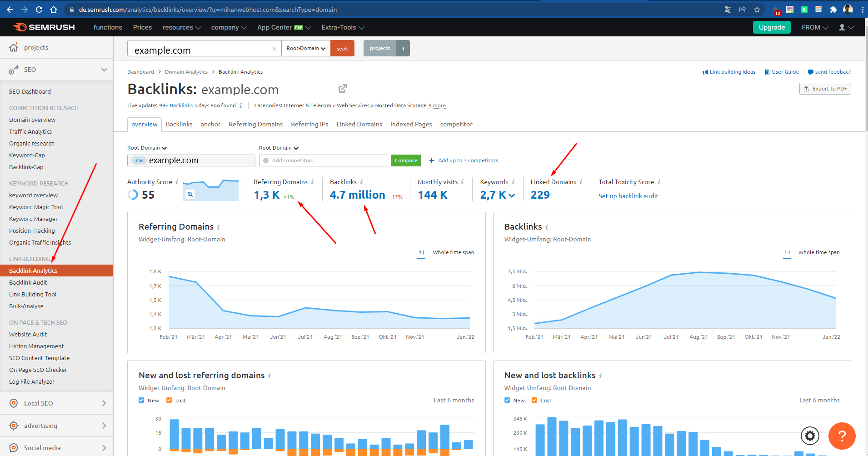Switch to the Backlinks tab
The height and width of the screenshot is (456, 868).
tap(179, 124)
